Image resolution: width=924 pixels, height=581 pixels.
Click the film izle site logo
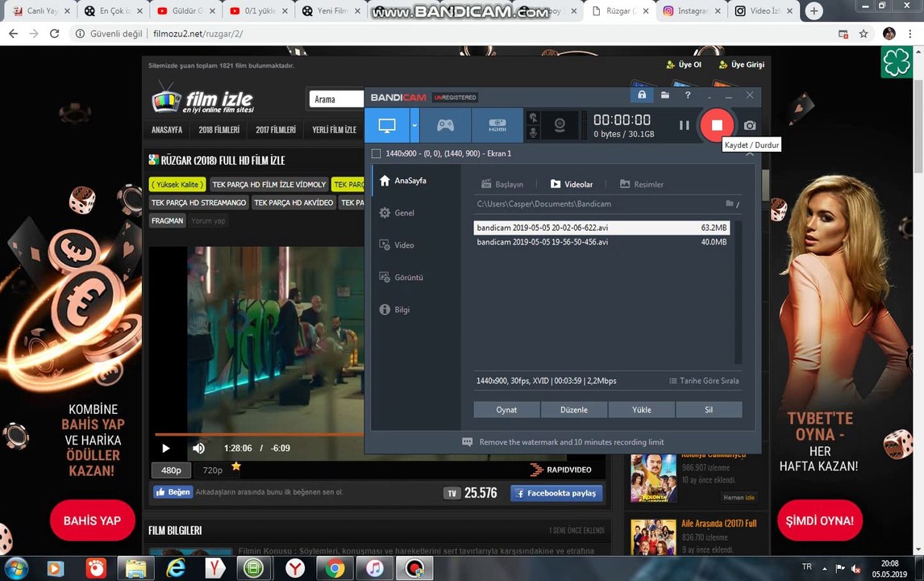[203, 100]
